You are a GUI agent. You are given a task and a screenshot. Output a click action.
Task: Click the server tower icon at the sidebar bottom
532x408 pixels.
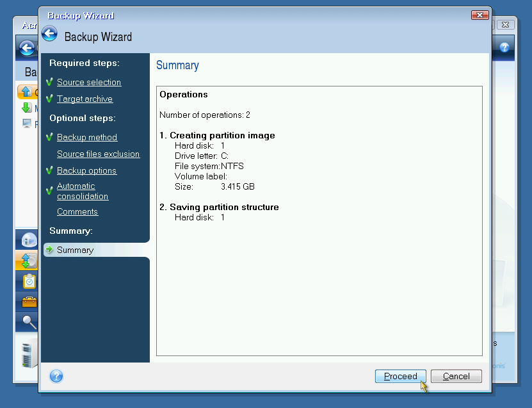(x=28, y=355)
